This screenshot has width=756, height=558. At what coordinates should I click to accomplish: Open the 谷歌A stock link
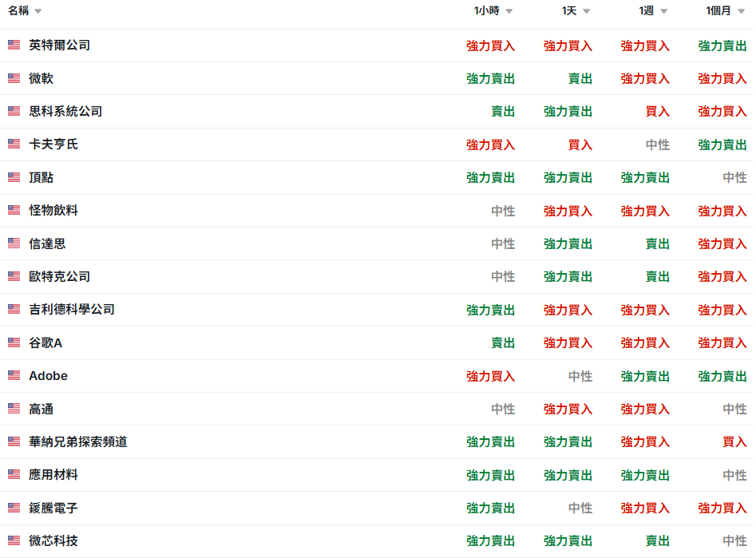46,342
